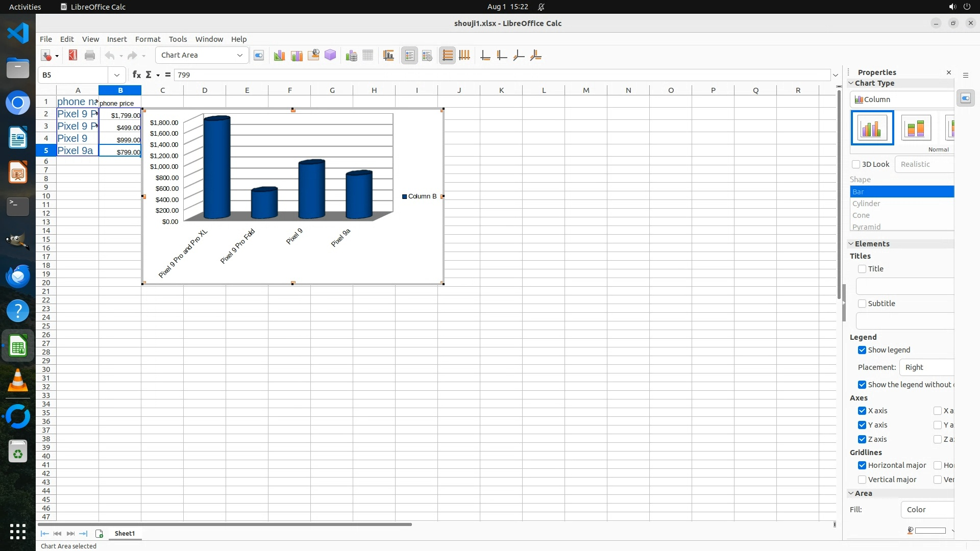980x551 pixels.
Task: Uncheck Show legend checkbox
Action: (862, 350)
